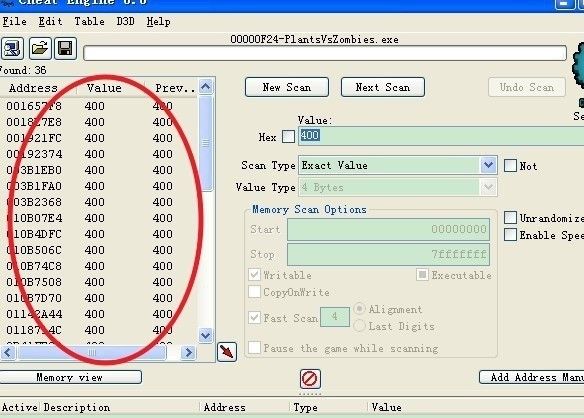Enable the Not checkbox
Viewport: 584px width, 418px height.
pyautogui.click(x=510, y=165)
